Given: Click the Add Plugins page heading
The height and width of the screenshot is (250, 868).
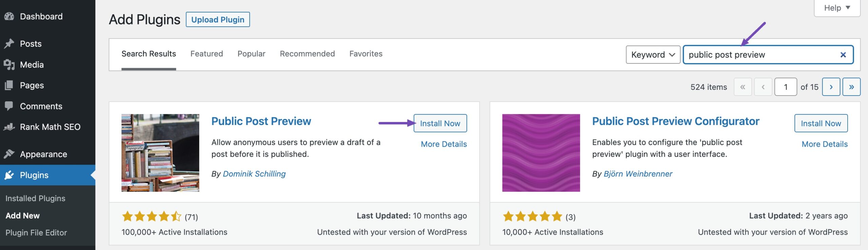Looking at the screenshot, I should (x=144, y=20).
